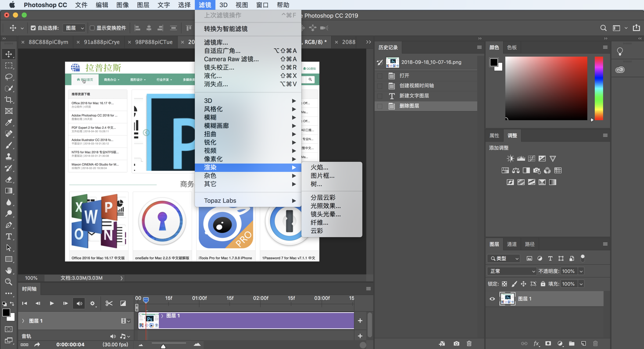Open the auto-select 图层 dropdown
Viewport: 644px width, 349px height.
coord(73,28)
